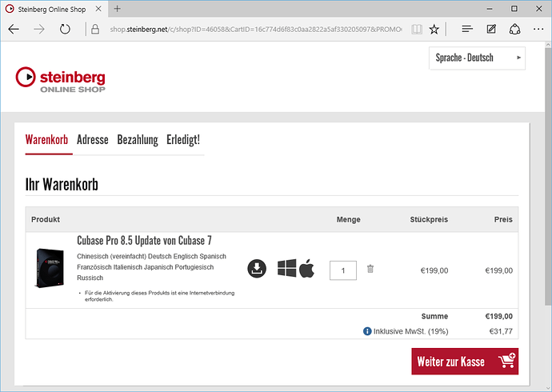Image resolution: width=552 pixels, height=392 pixels.
Task: Click the browser forward arrow
Action: point(39,30)
